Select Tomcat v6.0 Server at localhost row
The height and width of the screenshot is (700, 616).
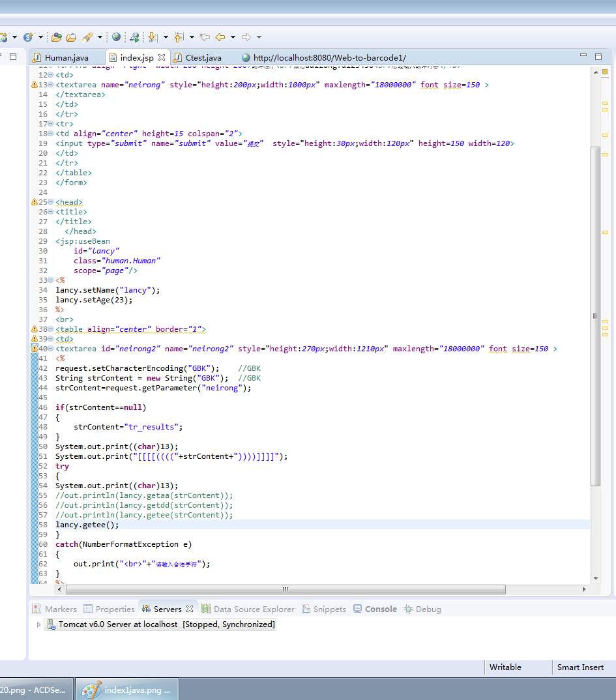click(161, 624)
